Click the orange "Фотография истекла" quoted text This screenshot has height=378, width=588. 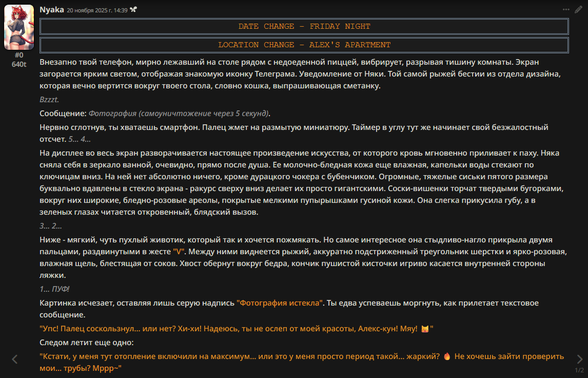pos(280,303)
